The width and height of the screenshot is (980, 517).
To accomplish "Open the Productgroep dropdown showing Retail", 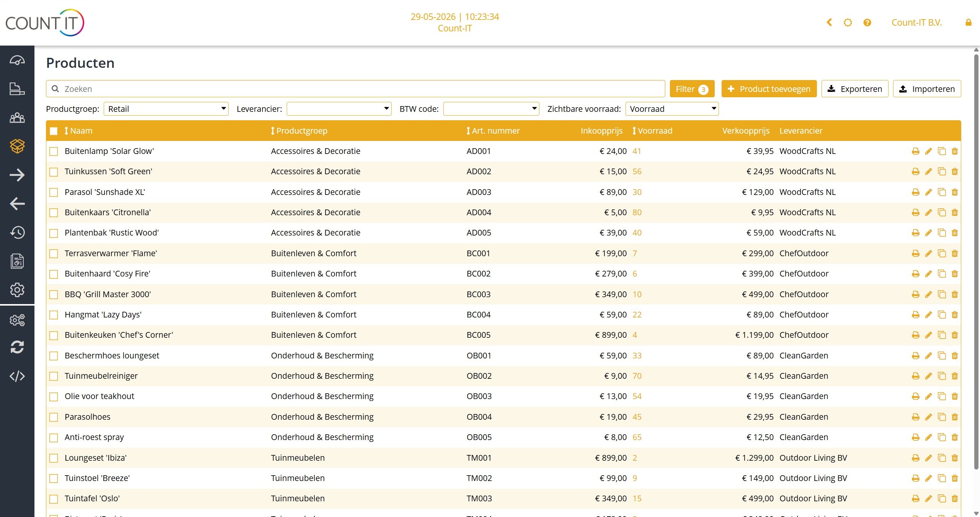I will 166,109.
